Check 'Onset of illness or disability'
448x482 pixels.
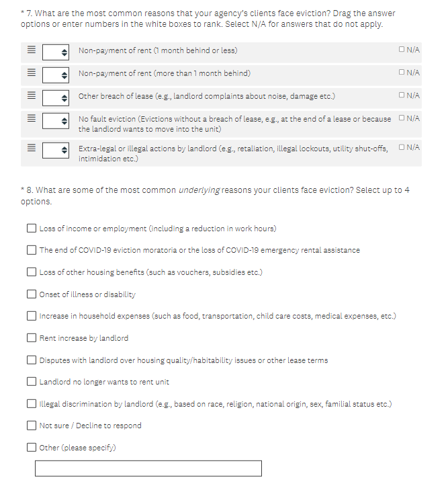[x=32, y=294]
